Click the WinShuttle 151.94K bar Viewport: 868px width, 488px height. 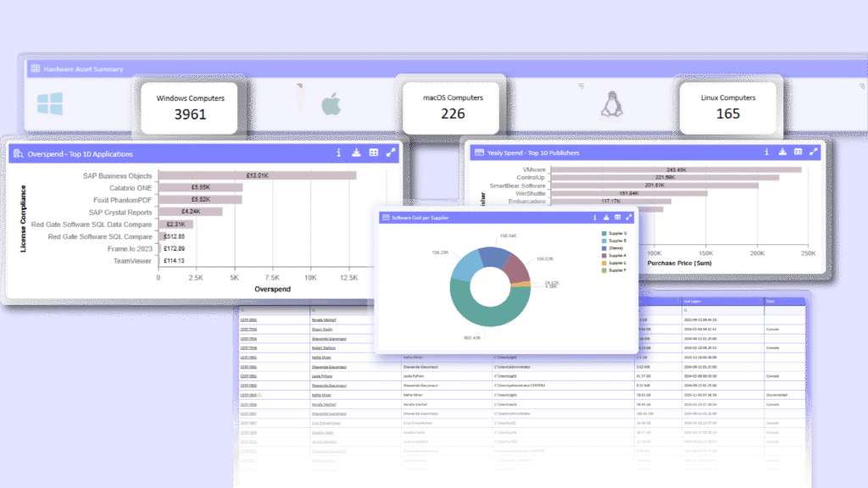pyautogui.click(x=629, y=193)
